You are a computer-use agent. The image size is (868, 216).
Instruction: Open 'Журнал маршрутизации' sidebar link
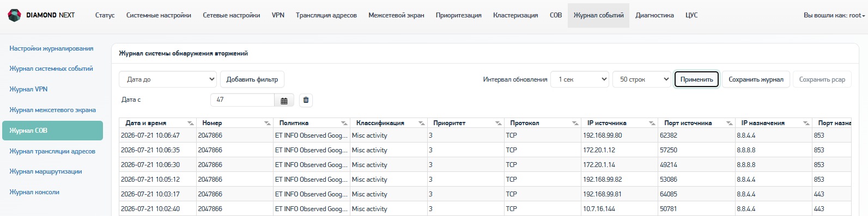(46, 171)
